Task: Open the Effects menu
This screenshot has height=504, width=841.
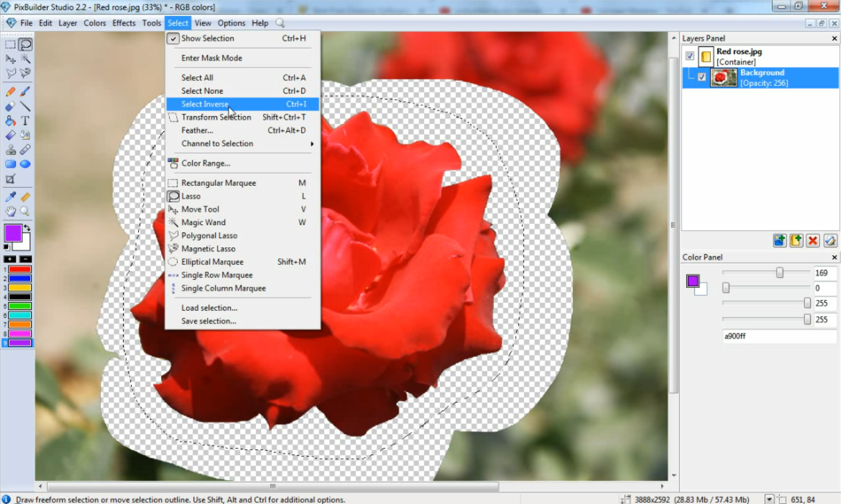Action: pos(124,23)
